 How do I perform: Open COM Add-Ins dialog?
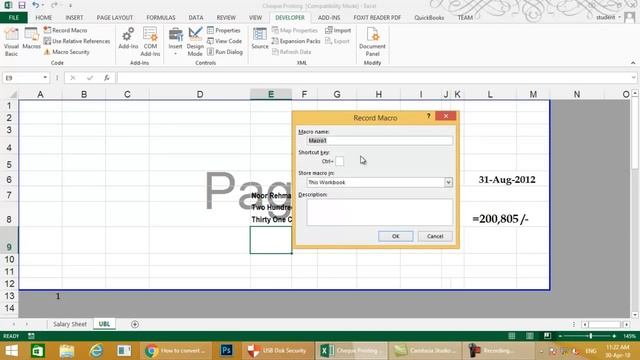(150, 42)
